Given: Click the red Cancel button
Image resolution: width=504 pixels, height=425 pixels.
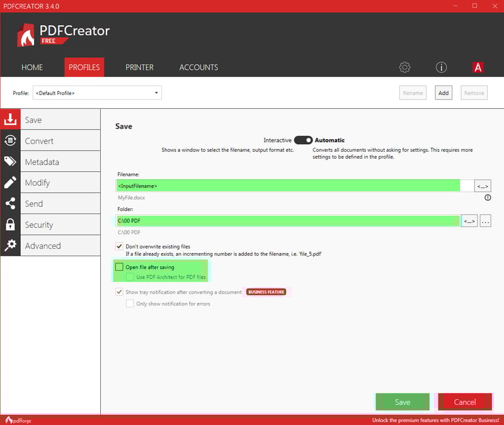Looking at the screenshot, I should click(465, 402).
